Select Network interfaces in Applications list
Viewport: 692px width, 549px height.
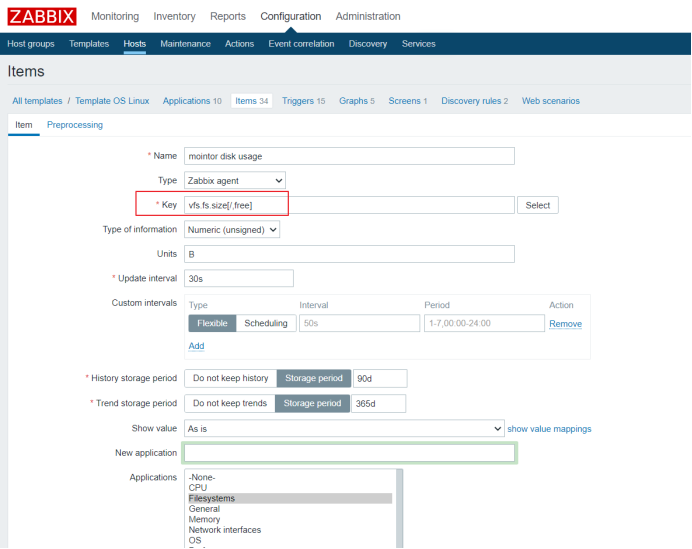point(290,530)
